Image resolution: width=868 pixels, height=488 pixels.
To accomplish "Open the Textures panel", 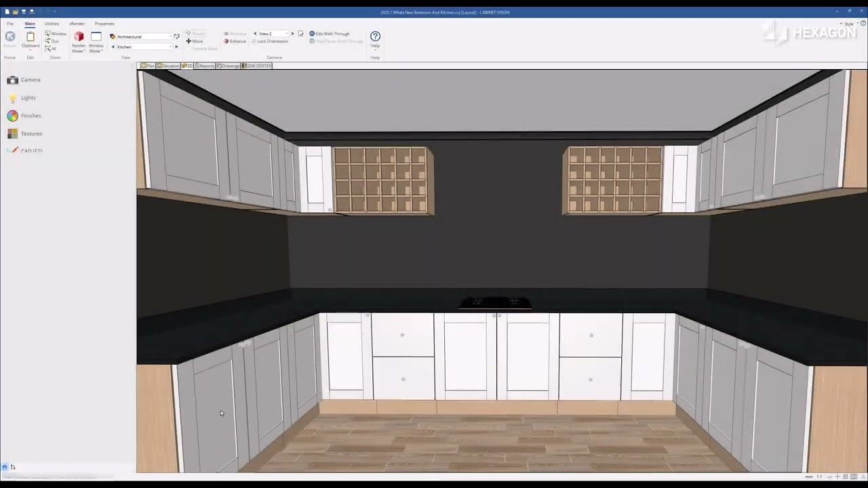I will (24, 134).
